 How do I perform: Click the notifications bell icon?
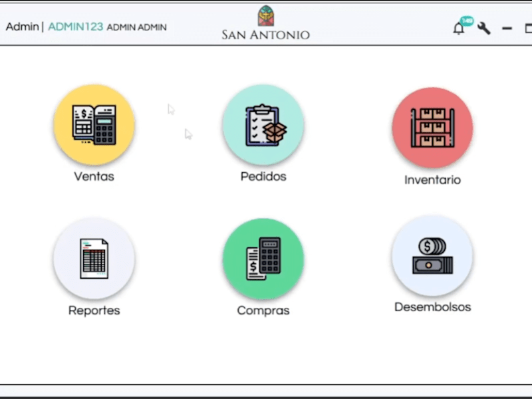tap(458, 29)
